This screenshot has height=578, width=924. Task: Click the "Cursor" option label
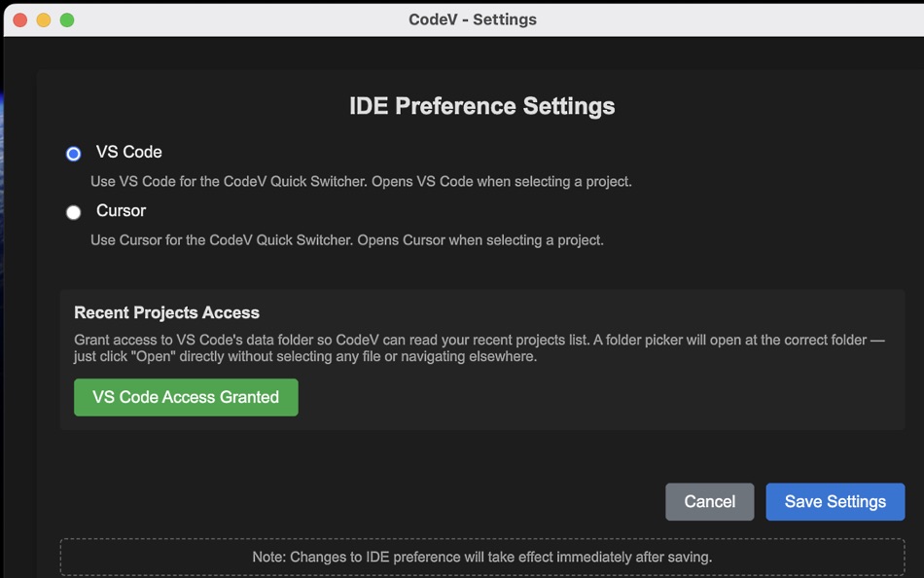[120, 210]
